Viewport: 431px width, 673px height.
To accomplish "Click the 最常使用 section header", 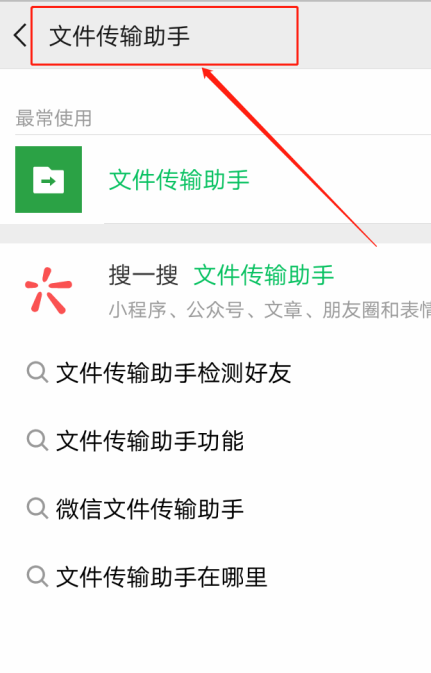I will [x=54, y=118].
